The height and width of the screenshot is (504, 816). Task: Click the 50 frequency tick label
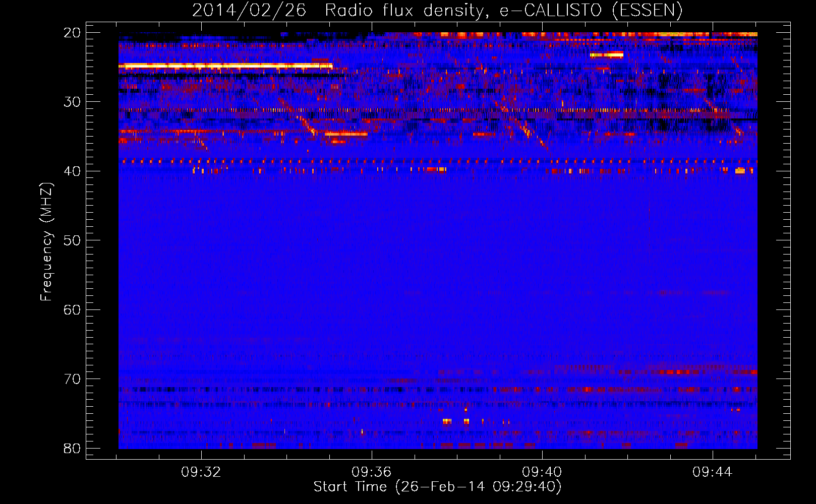pos(72,240)
